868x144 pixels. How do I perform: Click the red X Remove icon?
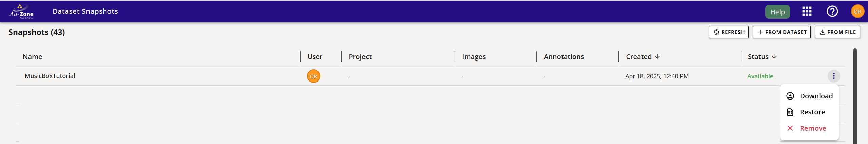point(790,128)
